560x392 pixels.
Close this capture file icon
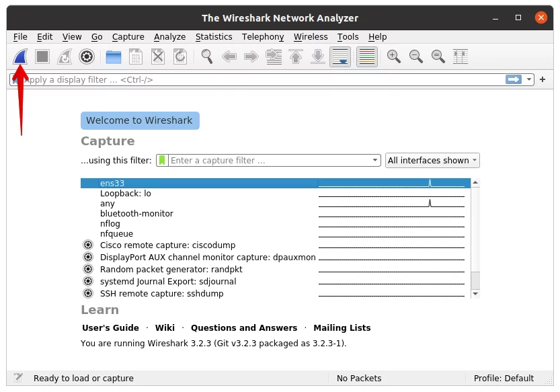[x=158, y=56]
